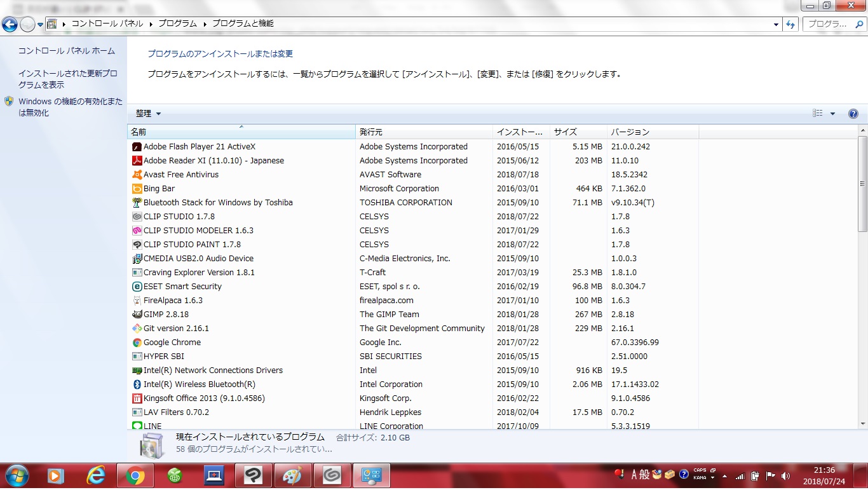
Task: Open Windows の機能の有効化または無効化 link
Action: click(71, 107)
